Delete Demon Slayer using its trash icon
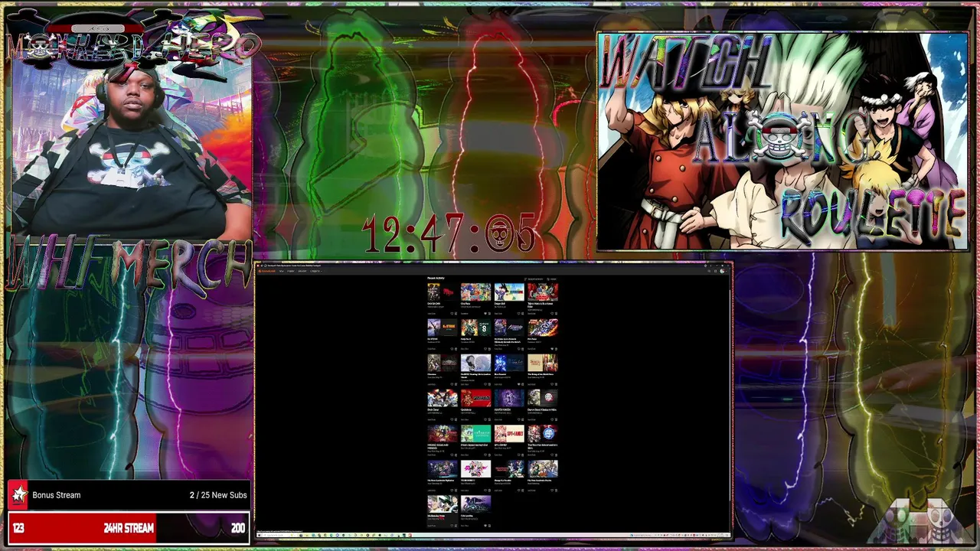980x551 pixels. click(x=556, y=419)
